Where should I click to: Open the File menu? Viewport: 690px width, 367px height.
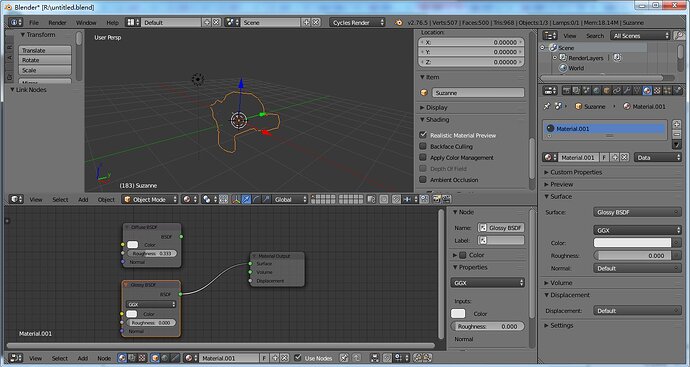tap(34, 22)
